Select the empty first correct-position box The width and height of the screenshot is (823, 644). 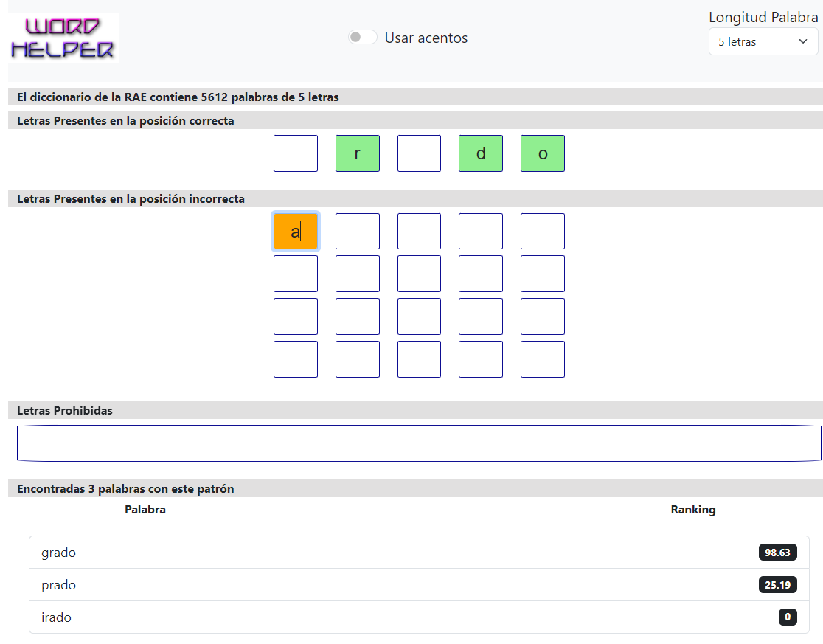(x=296, y=153)
